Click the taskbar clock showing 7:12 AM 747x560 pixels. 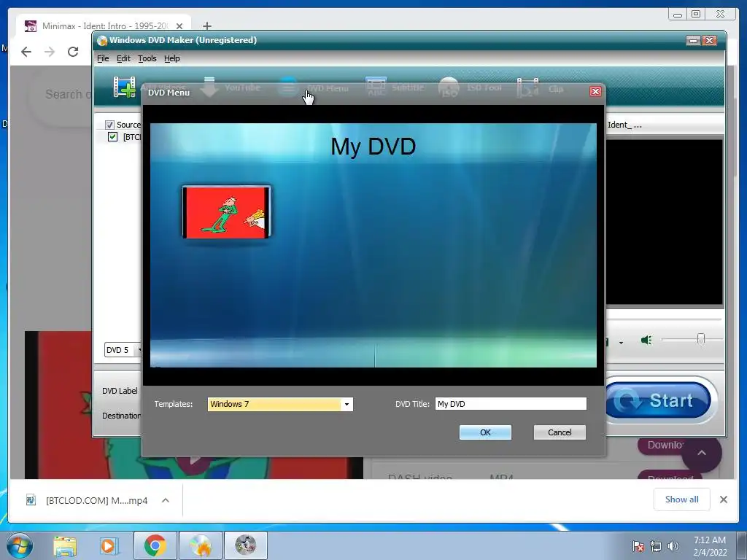pos(709,546)
